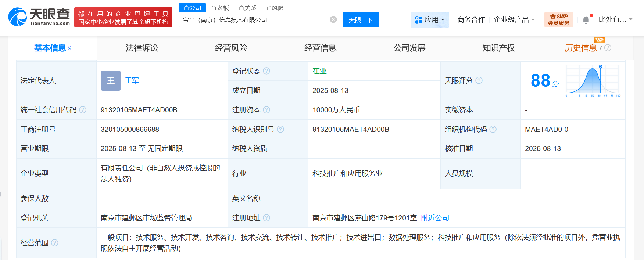644x260 pixels.
Task: Click help icon beside 经营范围
Action: point(54,243)
